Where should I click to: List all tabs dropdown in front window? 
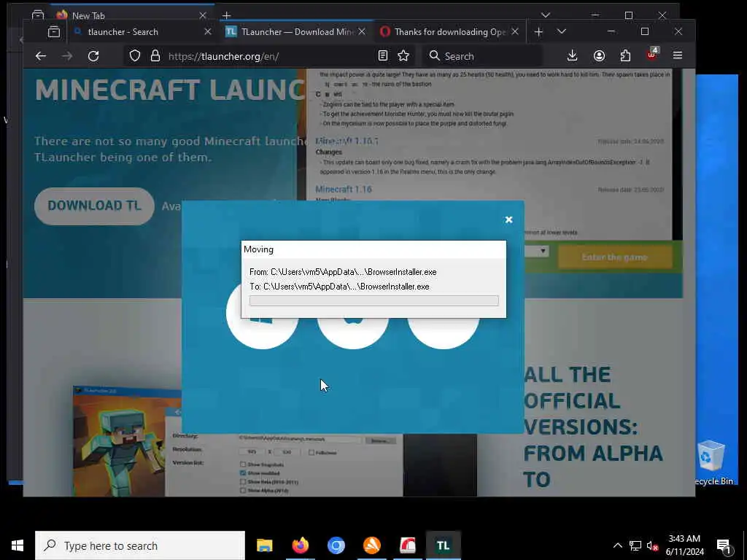click(x=562, y=31)
